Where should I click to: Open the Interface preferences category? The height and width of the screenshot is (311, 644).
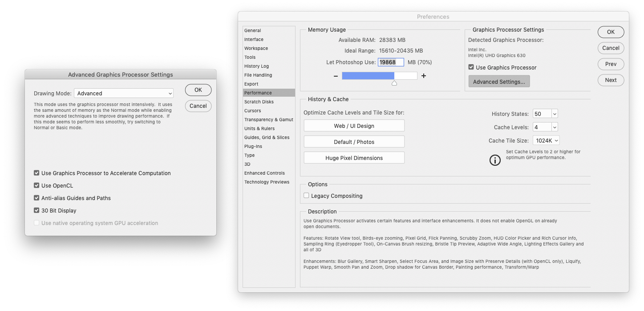click(269, 40)
